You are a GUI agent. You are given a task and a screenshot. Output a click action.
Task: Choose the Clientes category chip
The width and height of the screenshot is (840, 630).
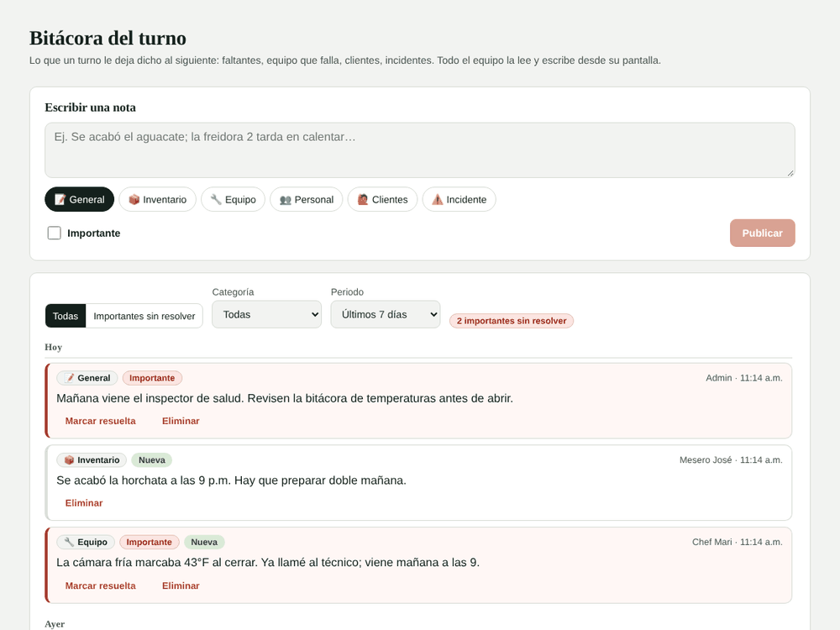point(382,199)
